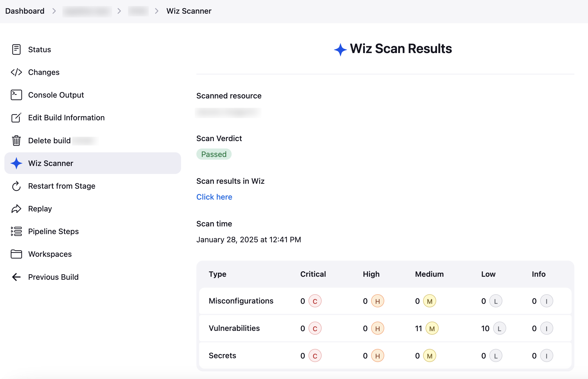Screen dimensions: 588x379
Task: Go to Dashboard via breadcrumb
Action: (25, 11)
